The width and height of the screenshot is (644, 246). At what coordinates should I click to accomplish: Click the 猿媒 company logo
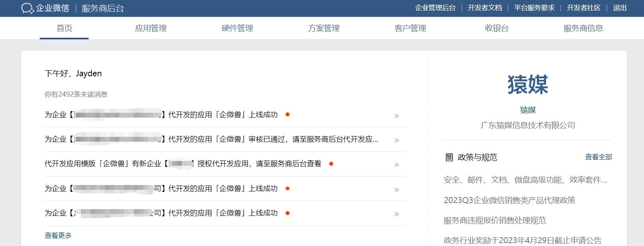(x=527, y=85)
